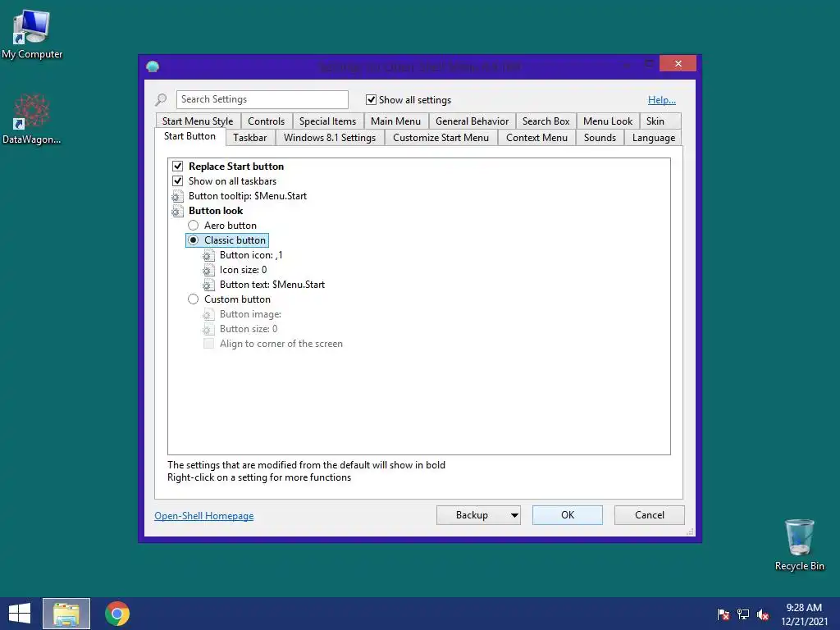
Task: Click the Action Center flag tray icon
Action: coord(724,614)
